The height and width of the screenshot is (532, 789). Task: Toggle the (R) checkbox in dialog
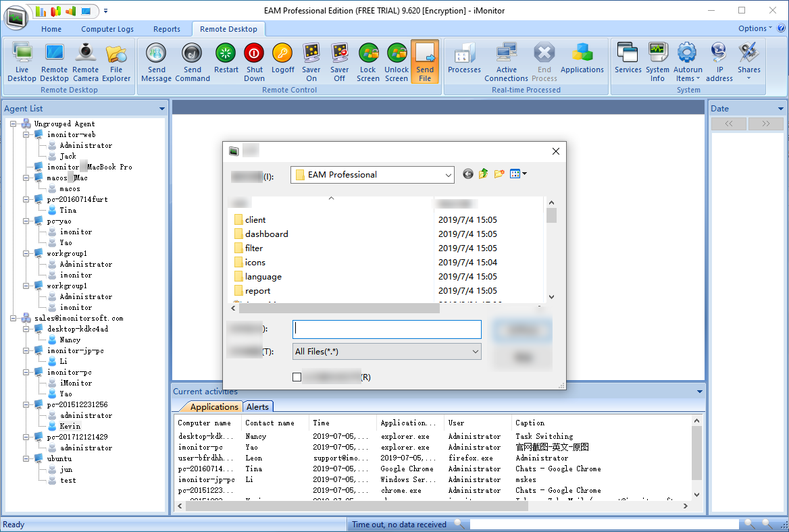(297, 377)
